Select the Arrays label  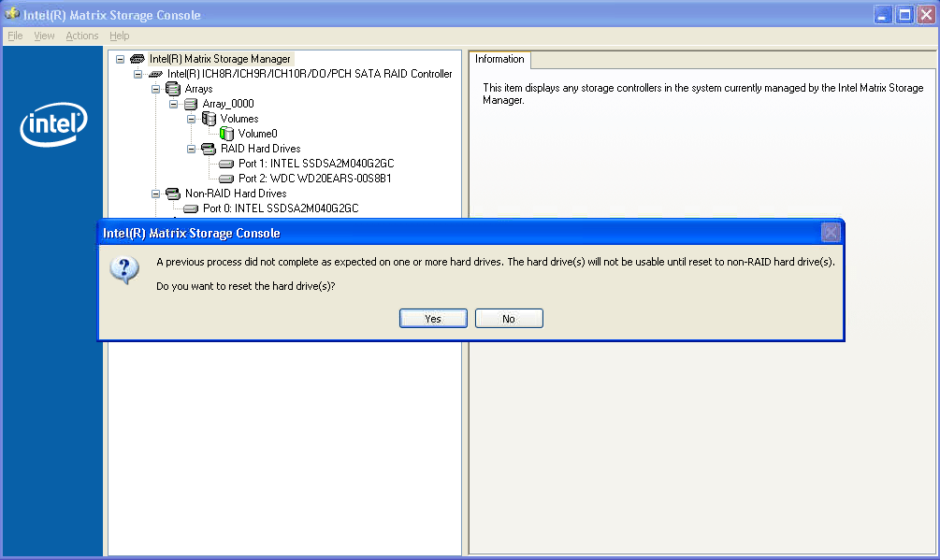(x=198, y=89)
